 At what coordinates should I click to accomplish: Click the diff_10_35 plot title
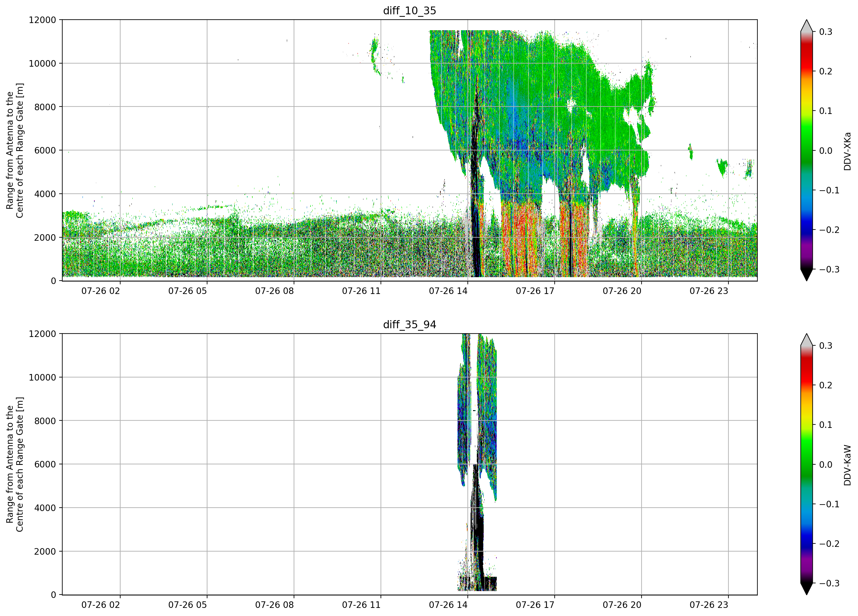[x=409, y=11]
